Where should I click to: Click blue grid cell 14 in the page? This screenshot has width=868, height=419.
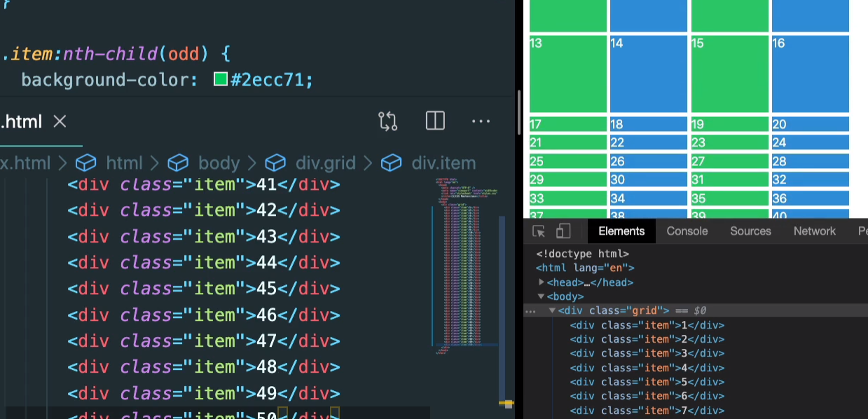[649, 74]
